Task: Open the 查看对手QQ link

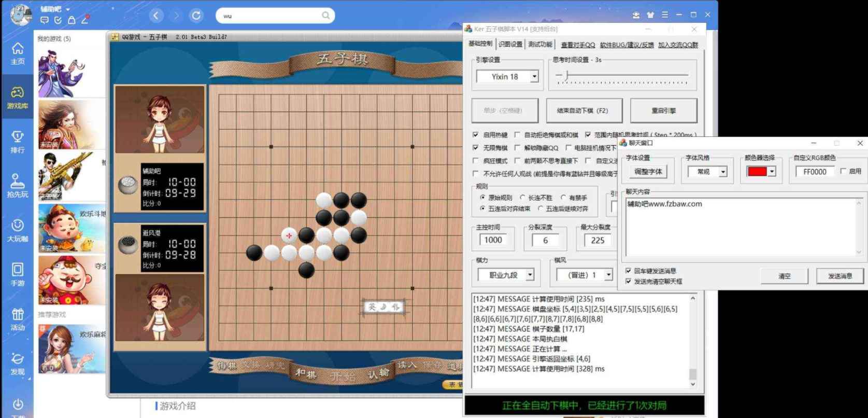Action: tap(578, 45)
